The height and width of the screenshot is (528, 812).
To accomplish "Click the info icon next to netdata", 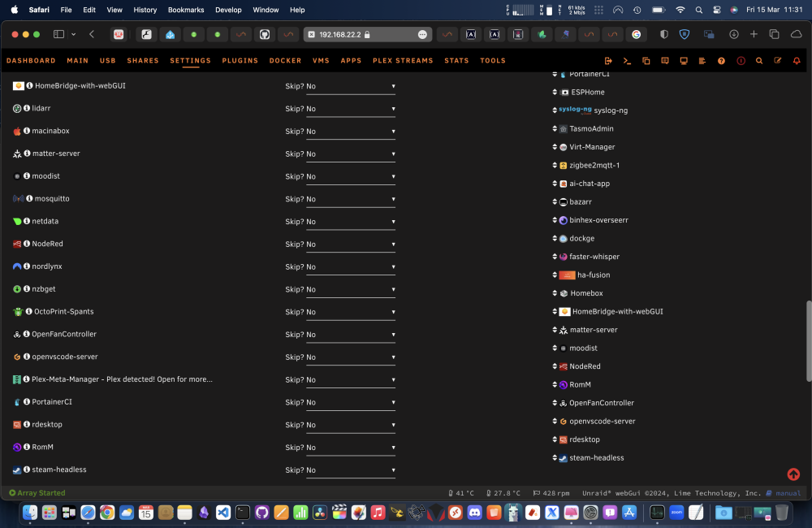I will [27, 221].
